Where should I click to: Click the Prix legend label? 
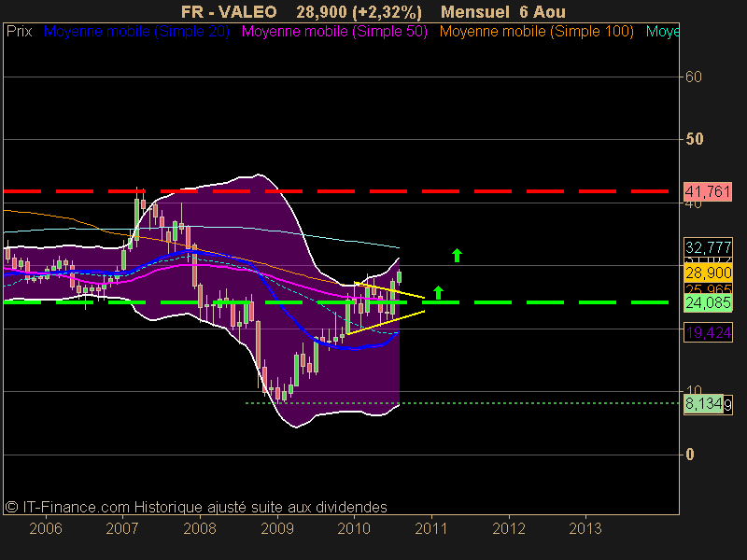(19, 32)
